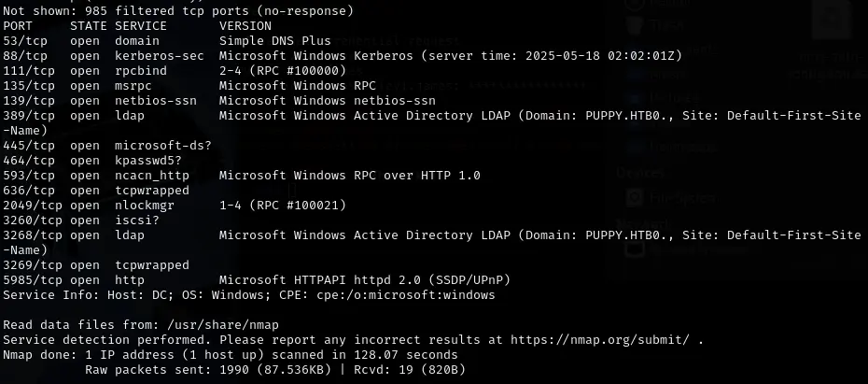
Task: Click the VERSION column header
Action: 245,26
